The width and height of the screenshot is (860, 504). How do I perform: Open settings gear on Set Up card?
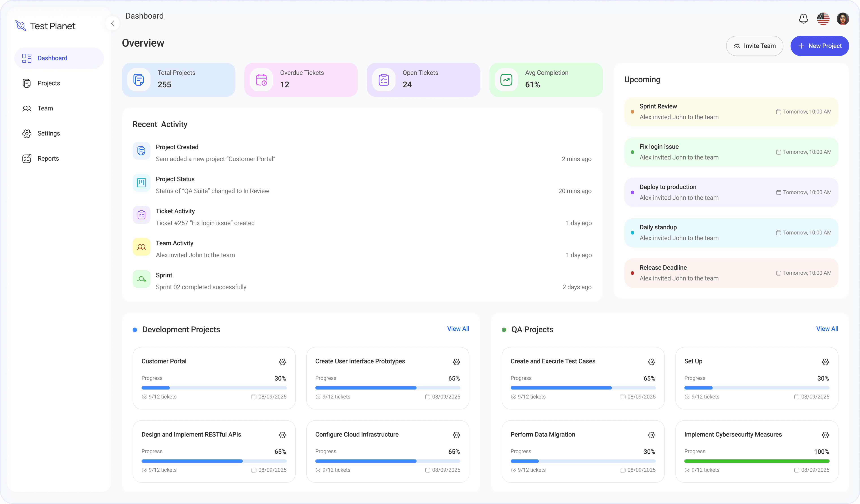pyautogui.click(x=826, y=362)
